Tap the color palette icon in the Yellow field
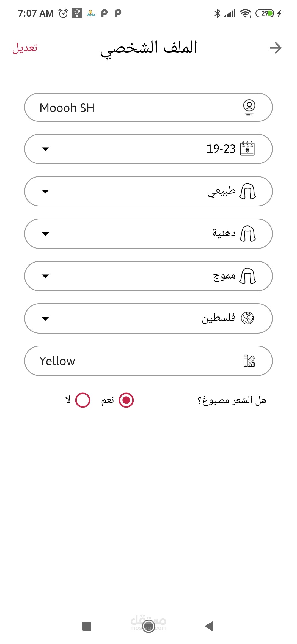The width and height of the screenshot is (297, 644). click(249, 361)
